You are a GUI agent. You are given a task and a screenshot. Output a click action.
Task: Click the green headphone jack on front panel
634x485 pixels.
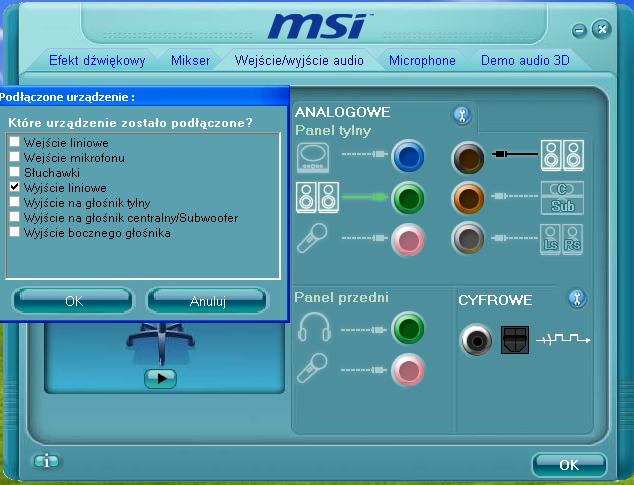[x=408, y=328]
